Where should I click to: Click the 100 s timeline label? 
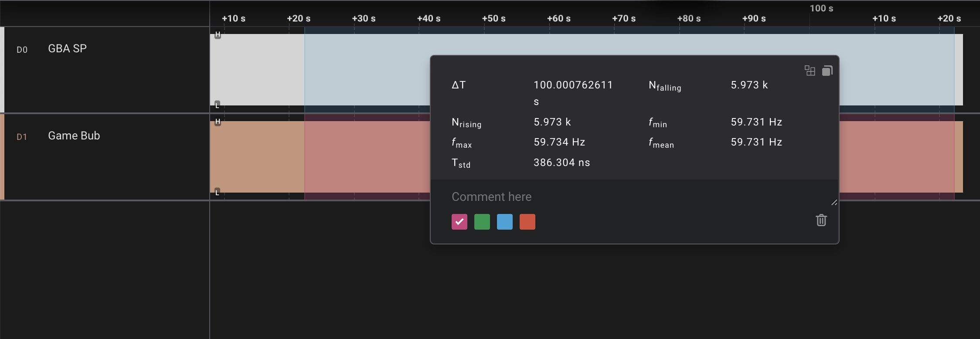(x=821, y=8)
